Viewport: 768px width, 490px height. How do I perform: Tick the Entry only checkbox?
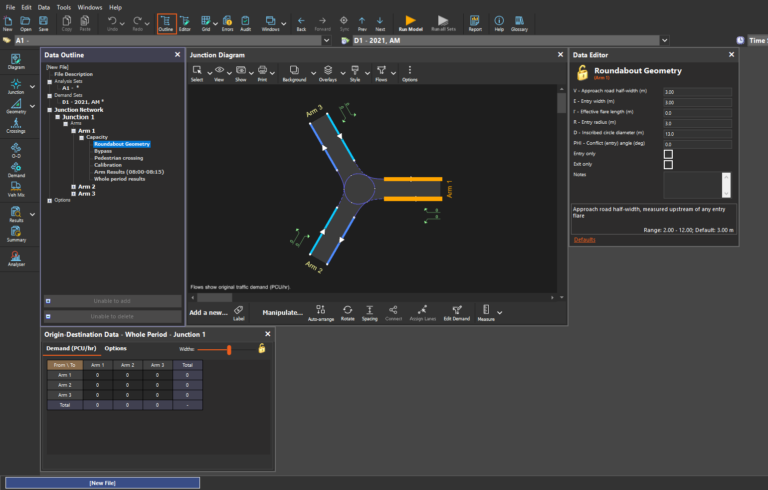pyautogui.click(x=668, y=154)
